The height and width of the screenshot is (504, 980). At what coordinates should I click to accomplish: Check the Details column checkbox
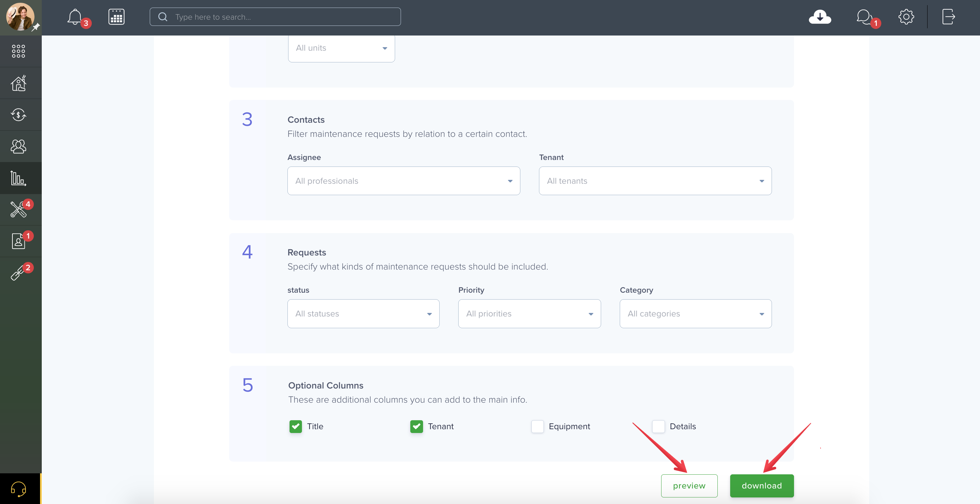[658, 426]
